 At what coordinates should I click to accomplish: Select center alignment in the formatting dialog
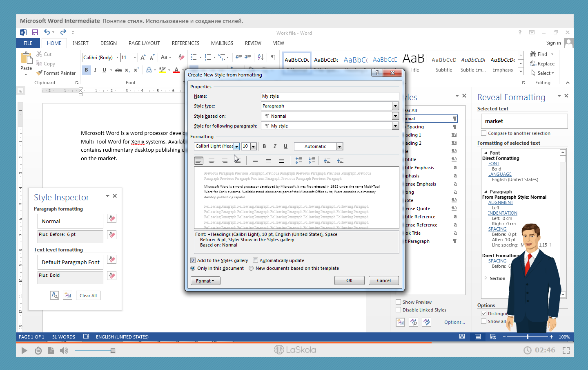(x=212, y=161)
